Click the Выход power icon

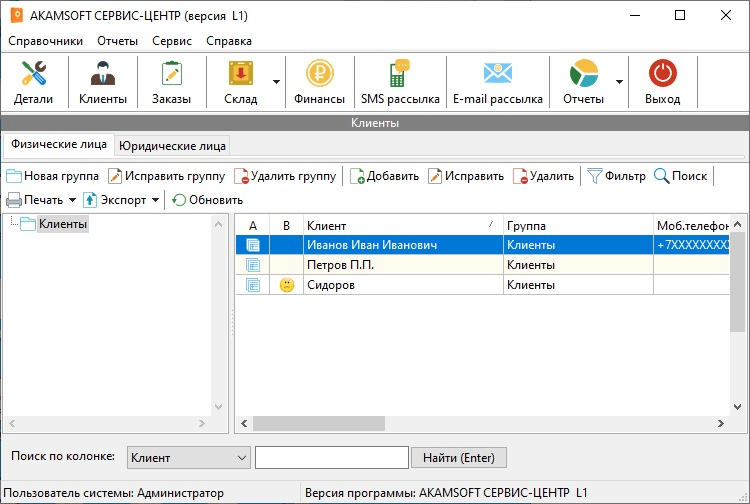pos(662,74)
